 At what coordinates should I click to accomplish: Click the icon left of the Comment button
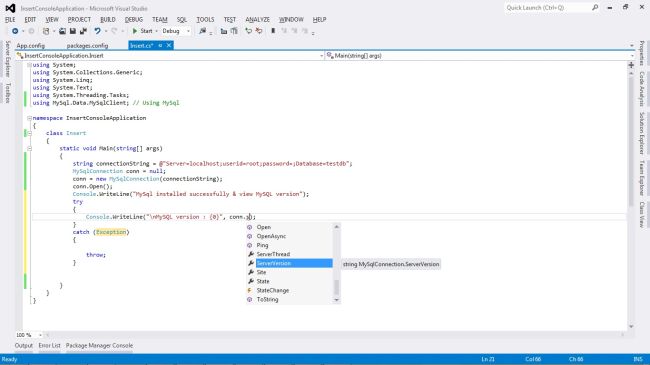click(x=234, y=31)
